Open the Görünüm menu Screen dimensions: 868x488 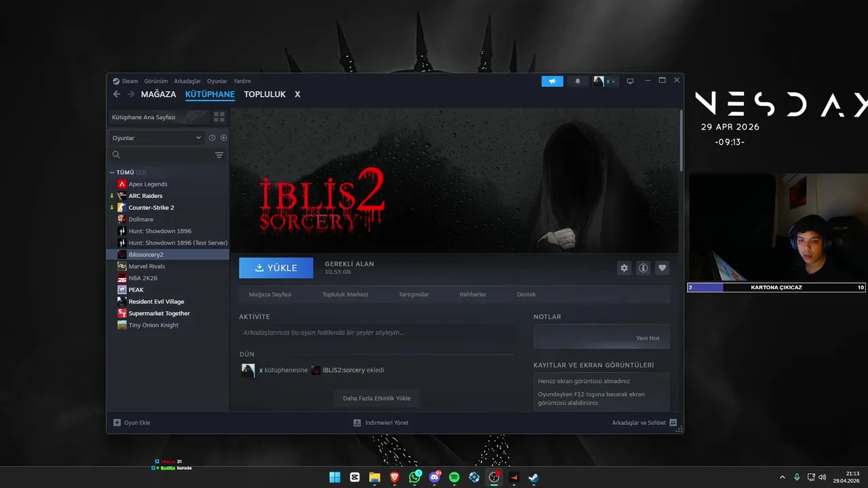[x=156, y=81]
